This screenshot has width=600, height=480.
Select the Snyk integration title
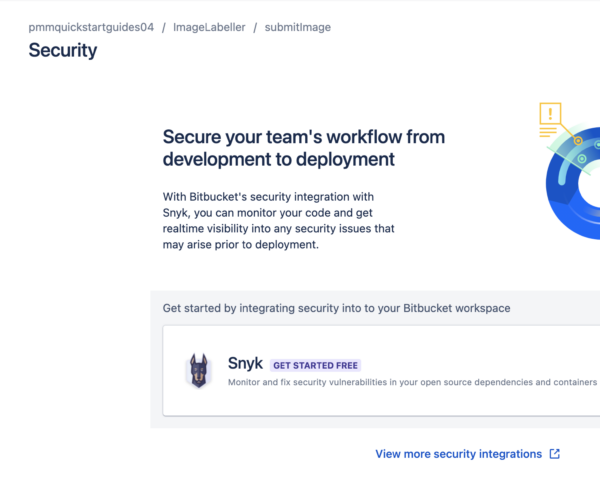tap(245, 364)
